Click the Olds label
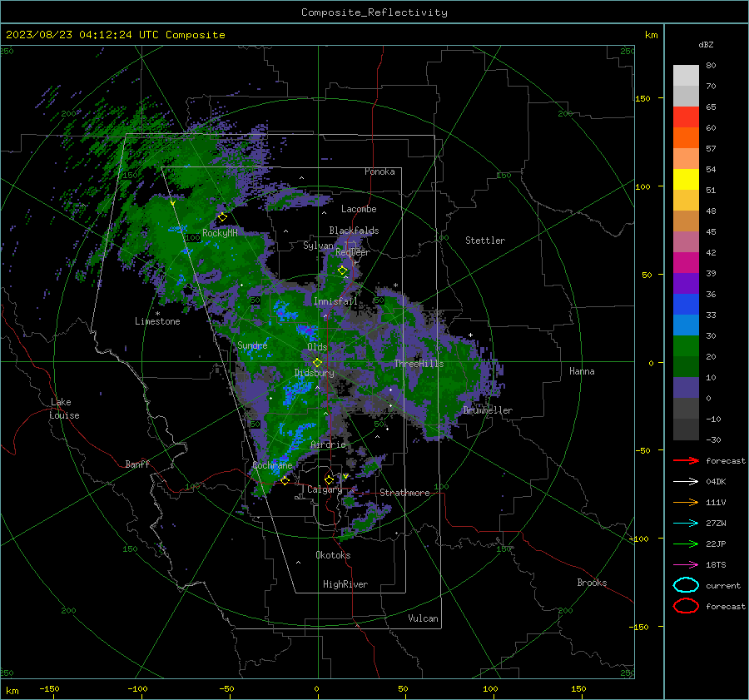749x700 pixels. click(317, 347)
